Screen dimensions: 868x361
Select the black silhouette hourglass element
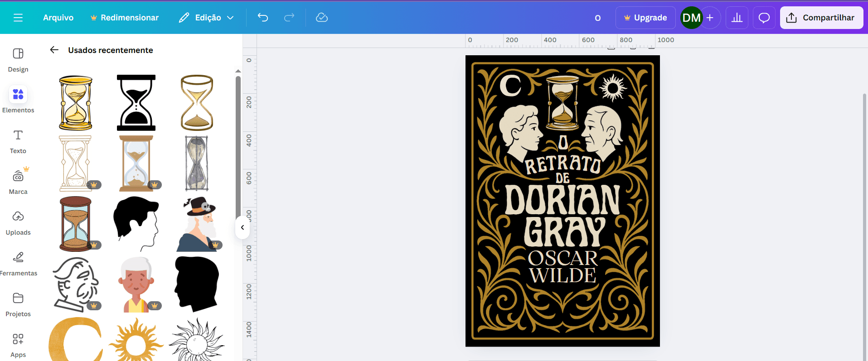tap(136, 103)
